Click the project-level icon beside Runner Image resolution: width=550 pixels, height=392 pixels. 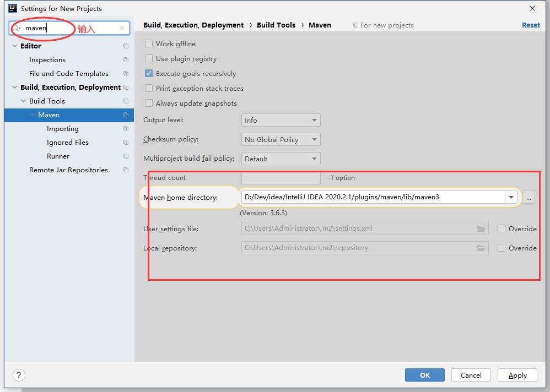click(x=126, y=156)
